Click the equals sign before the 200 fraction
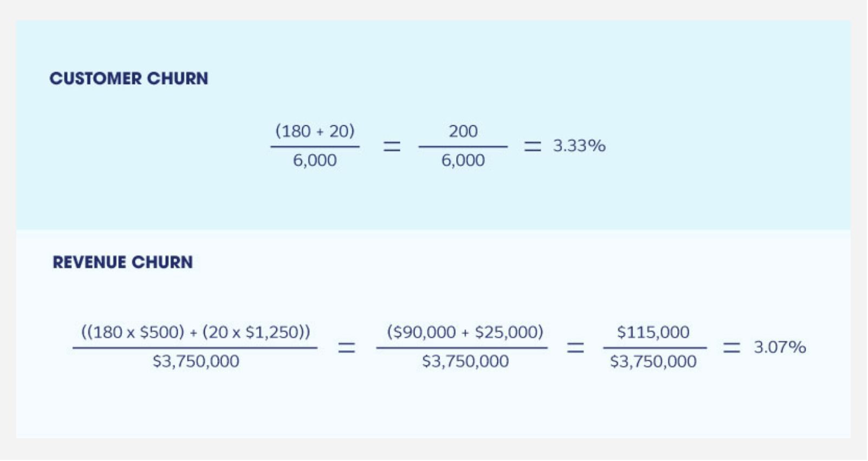The image size is (868, 461). 392,146
